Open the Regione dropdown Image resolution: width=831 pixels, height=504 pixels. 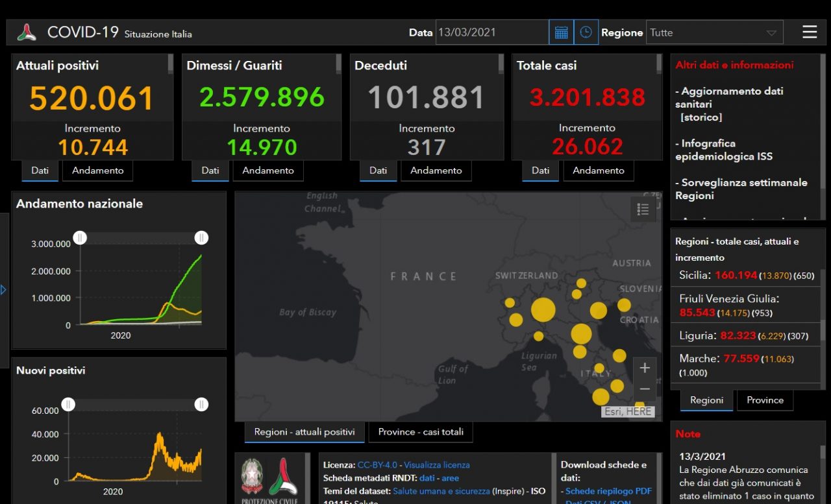point(714,32)
